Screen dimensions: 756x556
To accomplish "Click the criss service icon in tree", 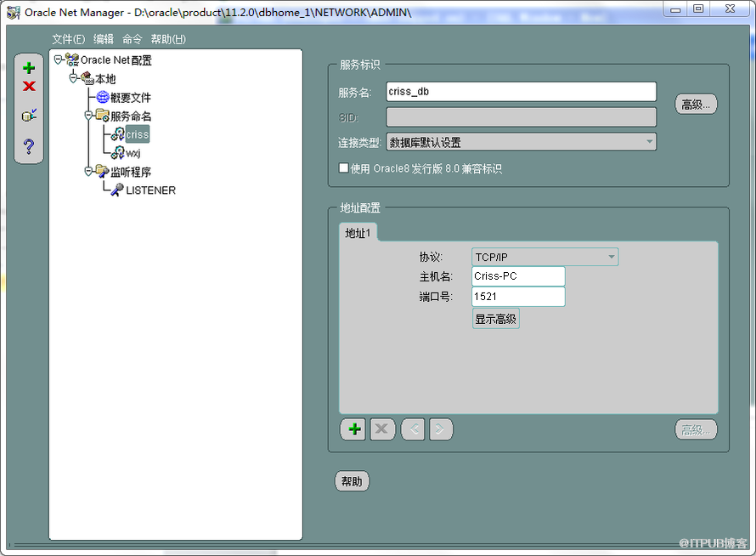I will click(x=117, y=134).
